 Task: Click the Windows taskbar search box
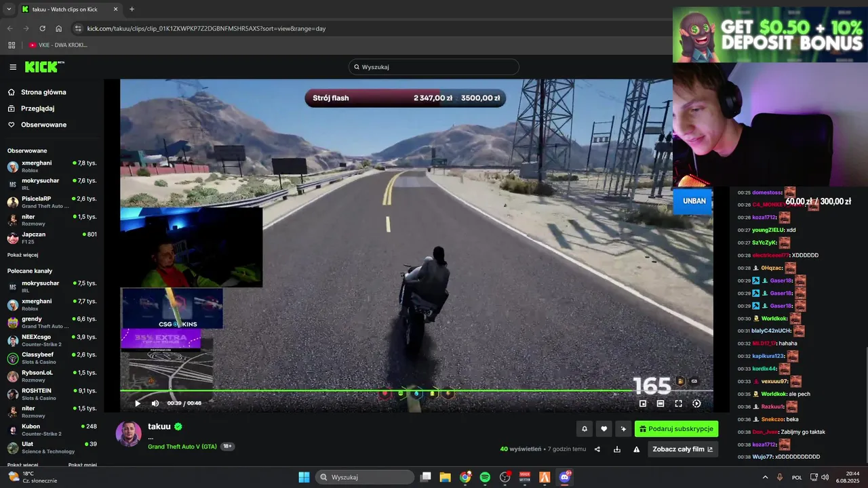point(365,477)
